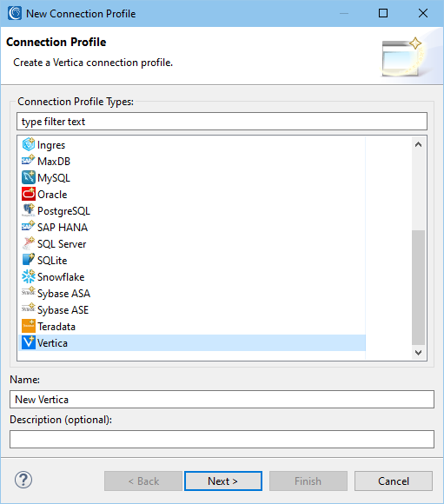Click the list scrollbar up arrow
This screenshot has width=444, height=504.
(418, 144)
